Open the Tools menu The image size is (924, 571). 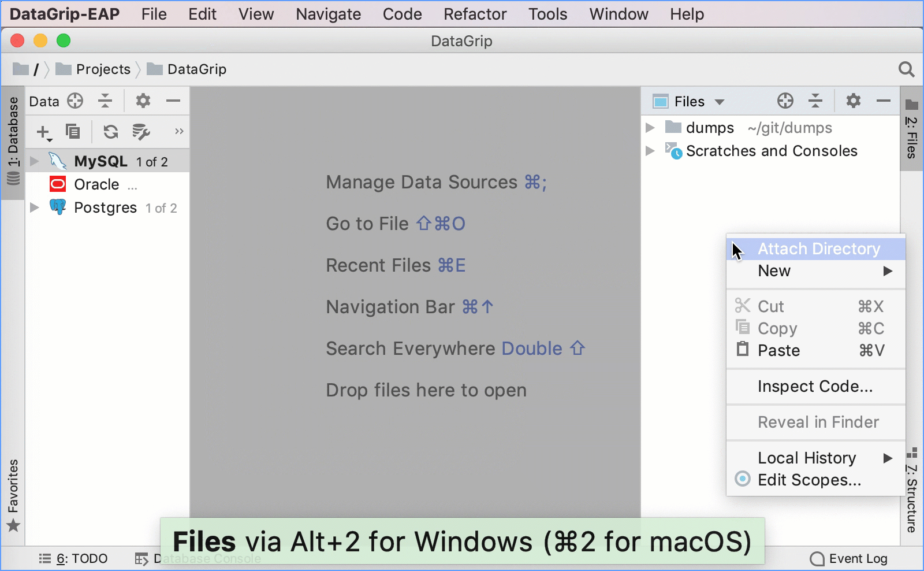click(547, 14)
